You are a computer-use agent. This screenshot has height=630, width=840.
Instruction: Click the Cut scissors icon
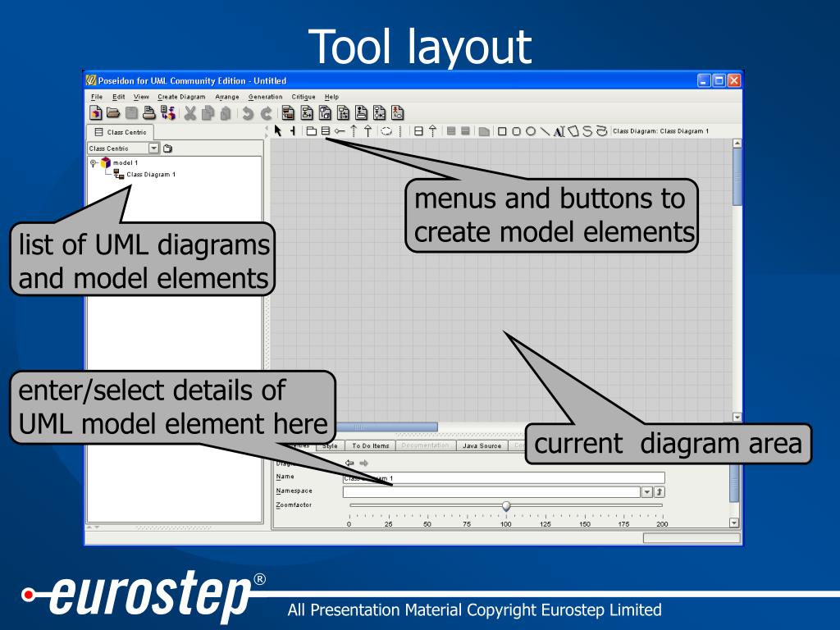point(190,113)
